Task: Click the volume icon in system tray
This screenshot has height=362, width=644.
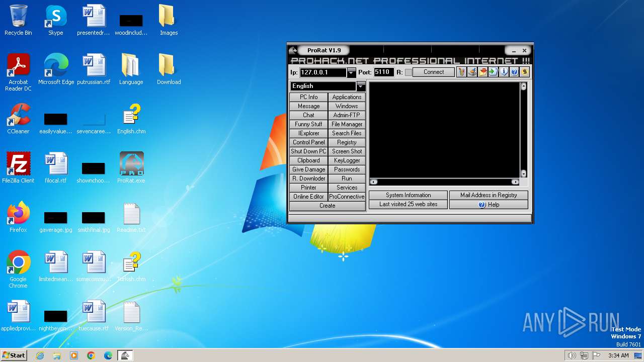Action: pyautogui.click(x=572, y=355)
